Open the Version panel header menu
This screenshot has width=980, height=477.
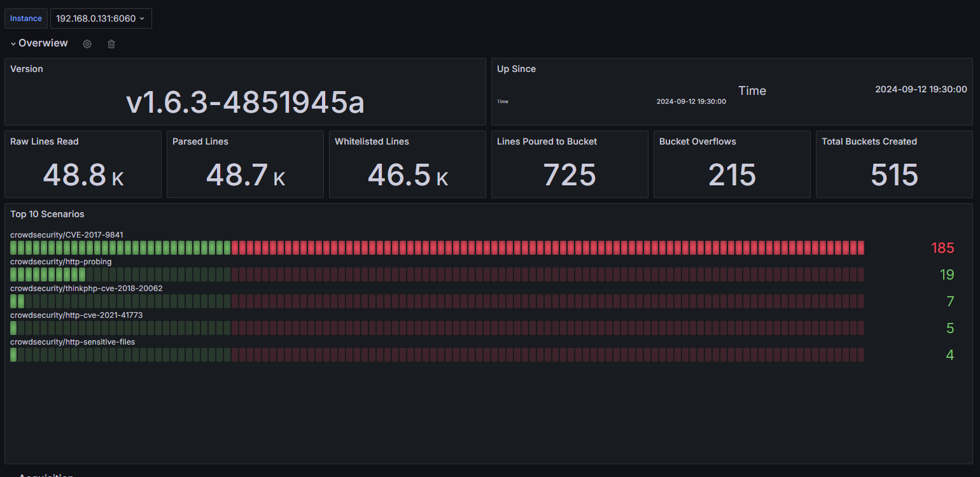point(27,69)
